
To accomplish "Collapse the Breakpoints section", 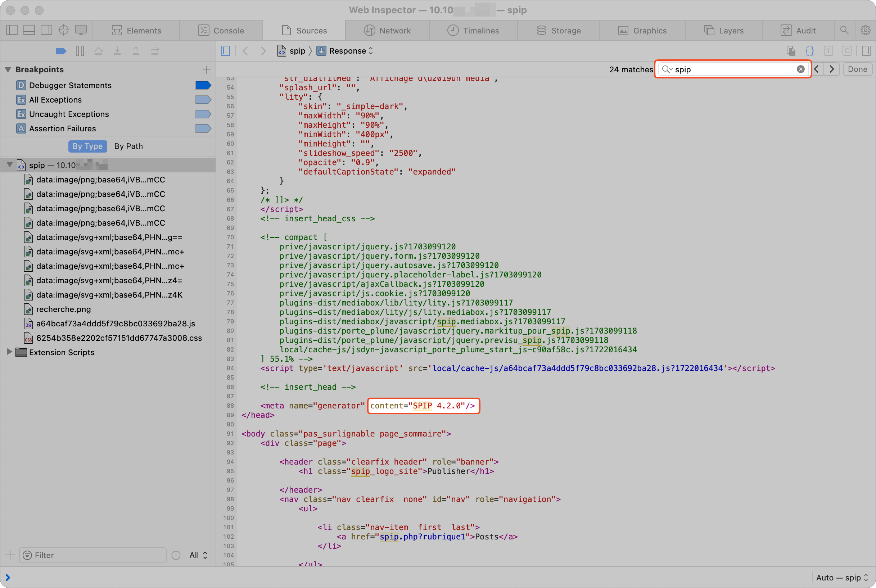I will coord(8,70).
